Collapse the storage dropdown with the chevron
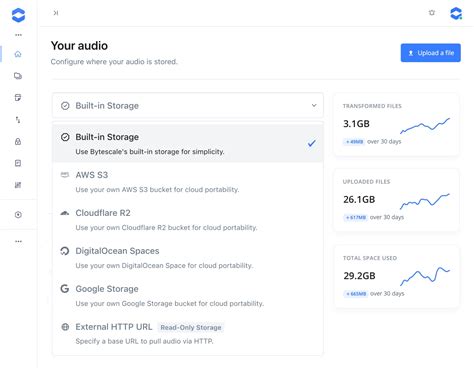The width and height of the screenshot is (474, 368). 314,105
